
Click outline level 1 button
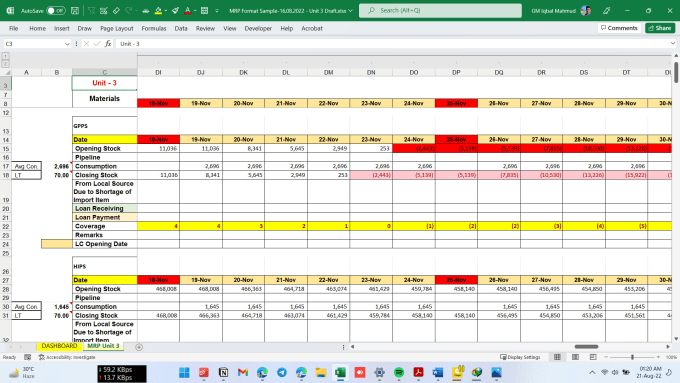pos(5,56)
